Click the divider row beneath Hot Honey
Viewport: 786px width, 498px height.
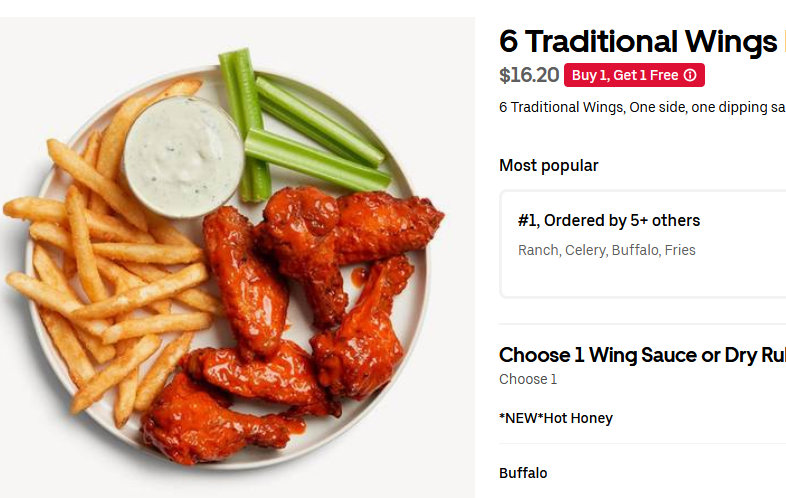pyautogui.click(x=643, y=443)
